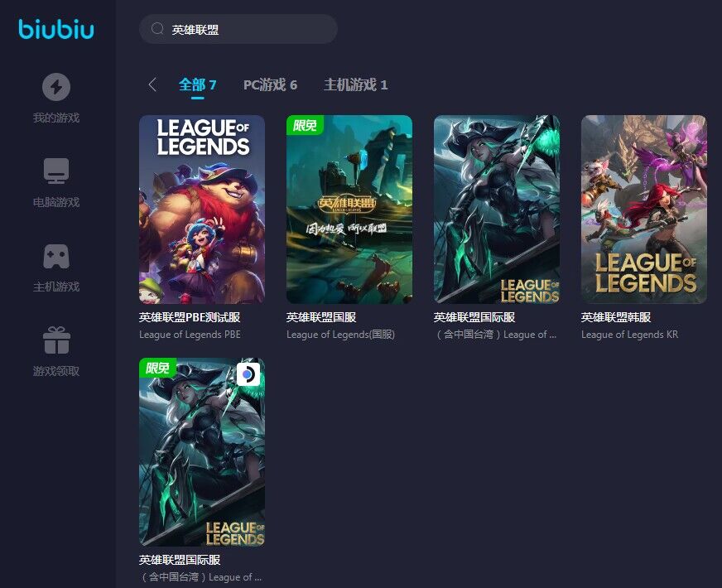Select the second-row 英雄联盟国际服 cover with 限免 badge

[202, 451]
